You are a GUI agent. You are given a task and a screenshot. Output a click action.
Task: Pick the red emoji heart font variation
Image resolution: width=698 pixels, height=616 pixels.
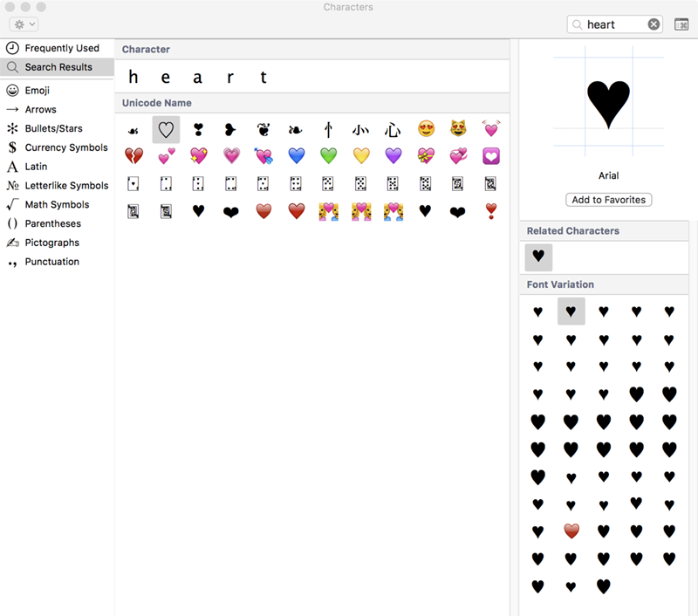(x=571, y=531)
